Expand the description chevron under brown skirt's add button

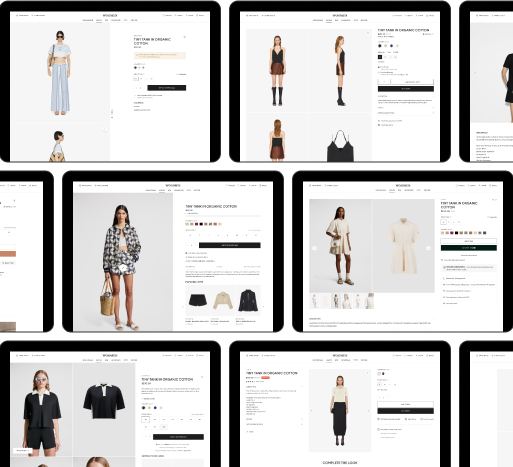point(433,96)
